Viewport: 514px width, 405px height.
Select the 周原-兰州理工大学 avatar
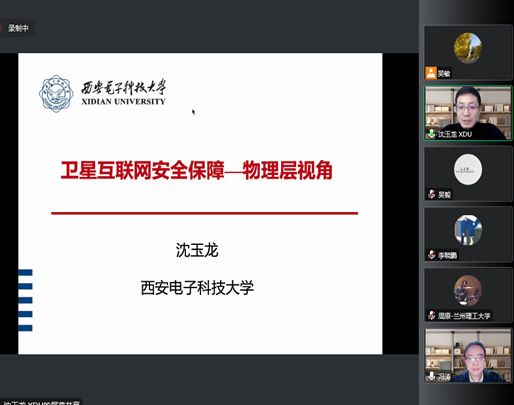468,291
